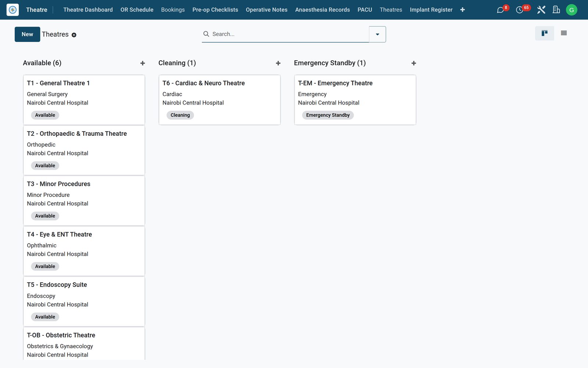The height and width of the screenshot is (368, 588).
Task: Open Pre-op Checklists menu
Action: (215, 10)
